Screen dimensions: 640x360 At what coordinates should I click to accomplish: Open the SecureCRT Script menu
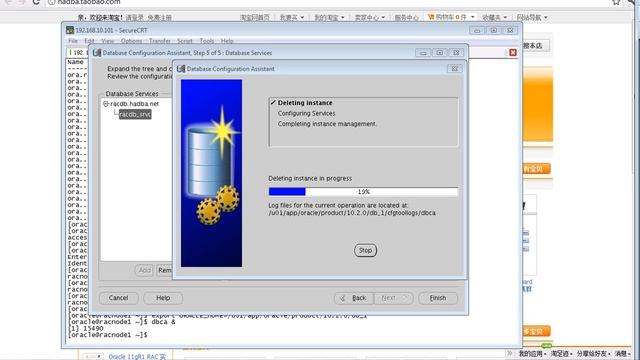[x=184, y=41]
